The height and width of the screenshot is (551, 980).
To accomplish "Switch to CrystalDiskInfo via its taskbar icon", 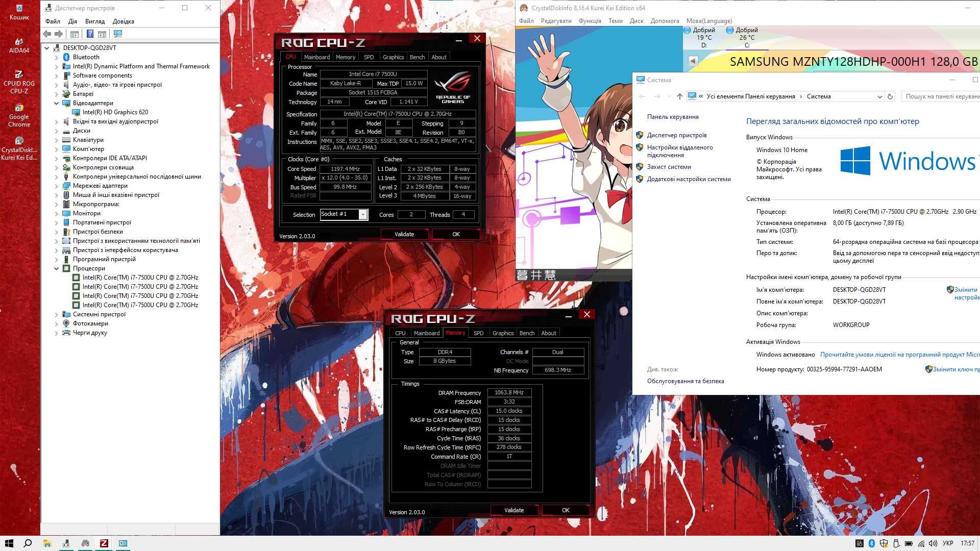I will [85, 543].
